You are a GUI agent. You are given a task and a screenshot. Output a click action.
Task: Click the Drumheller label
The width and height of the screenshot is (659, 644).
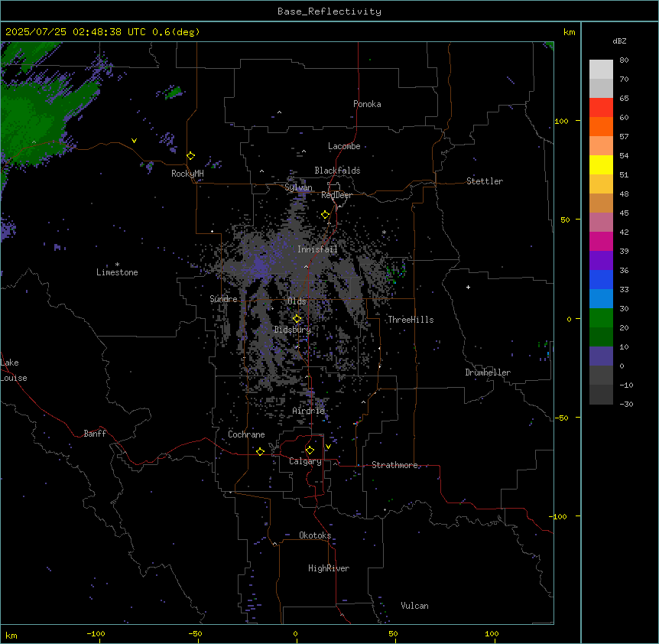(488, 372)
